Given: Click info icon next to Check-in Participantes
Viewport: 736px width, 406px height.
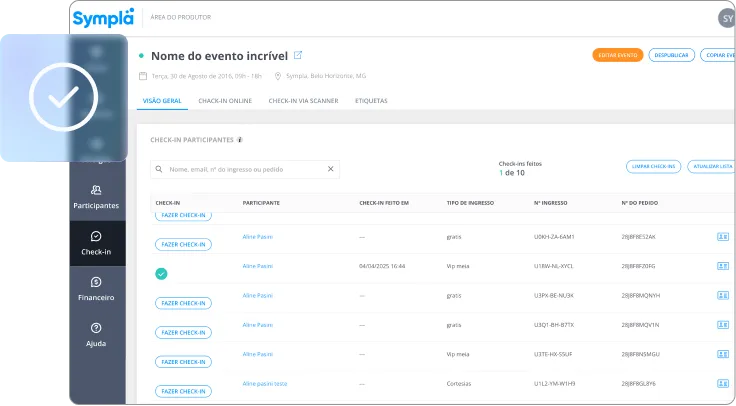Looking at the screenshot, I should 240,140.
